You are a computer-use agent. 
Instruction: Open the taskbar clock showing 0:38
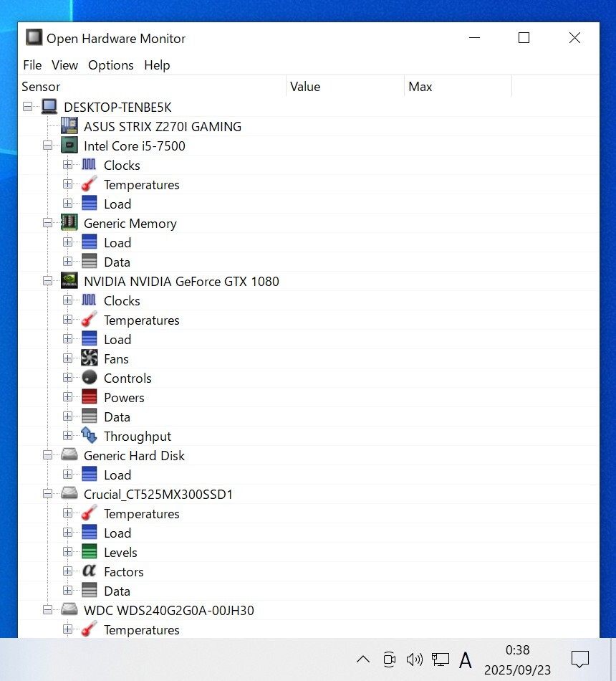coord(517,659)
